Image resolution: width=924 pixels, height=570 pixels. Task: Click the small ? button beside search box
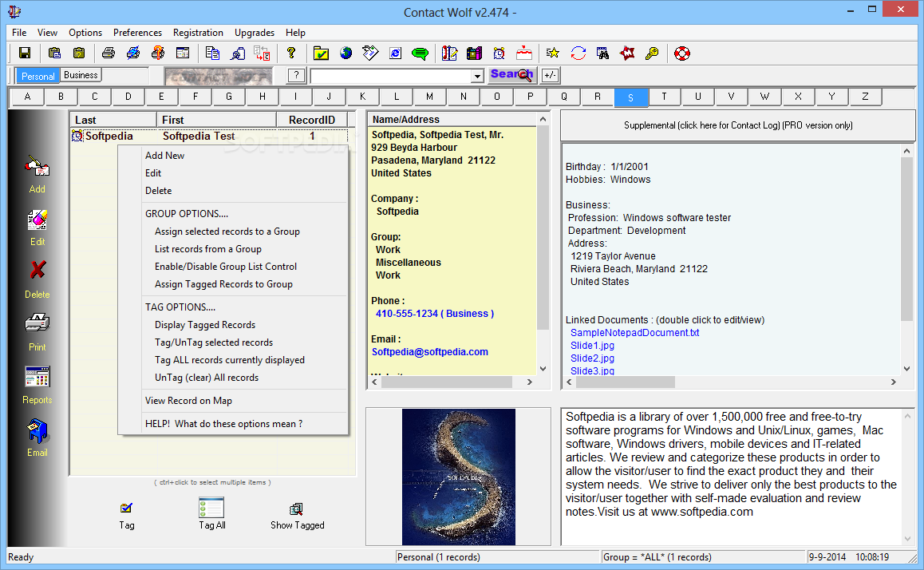[x=296, y=76]
